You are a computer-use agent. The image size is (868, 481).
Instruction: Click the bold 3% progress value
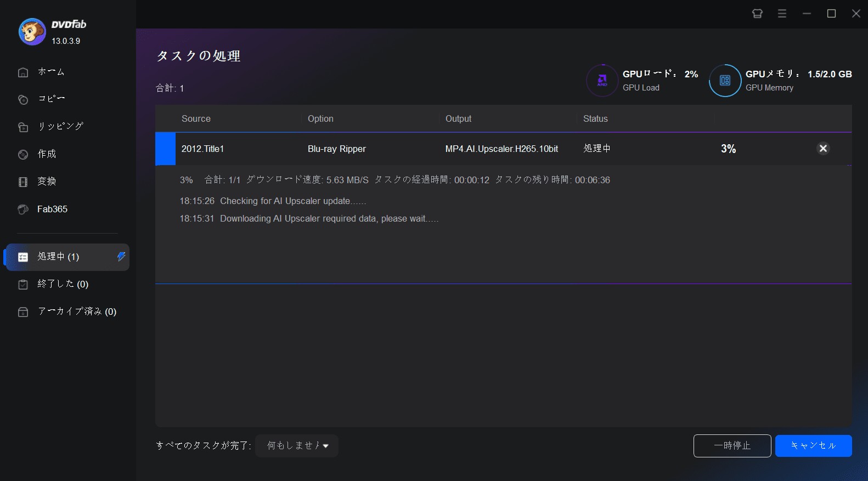pos(729,149)
